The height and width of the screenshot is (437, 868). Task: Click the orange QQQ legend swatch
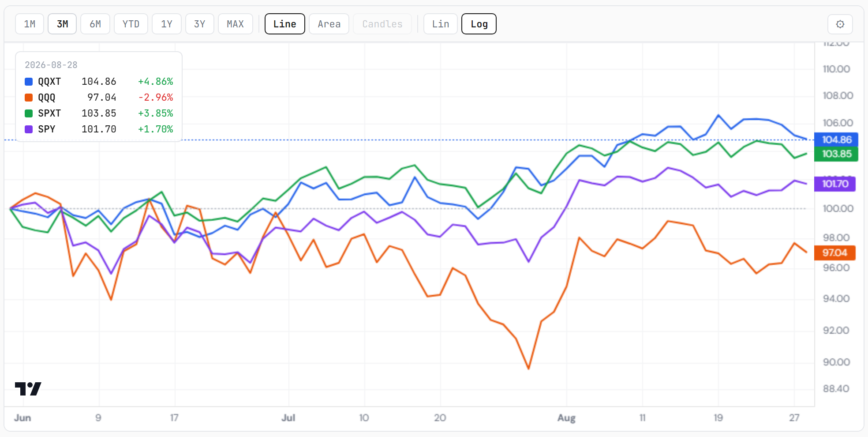pos(29,98)
